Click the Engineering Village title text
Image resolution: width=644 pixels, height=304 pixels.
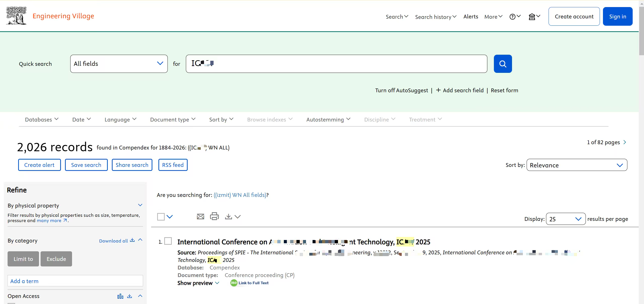(x=63, y=16)
